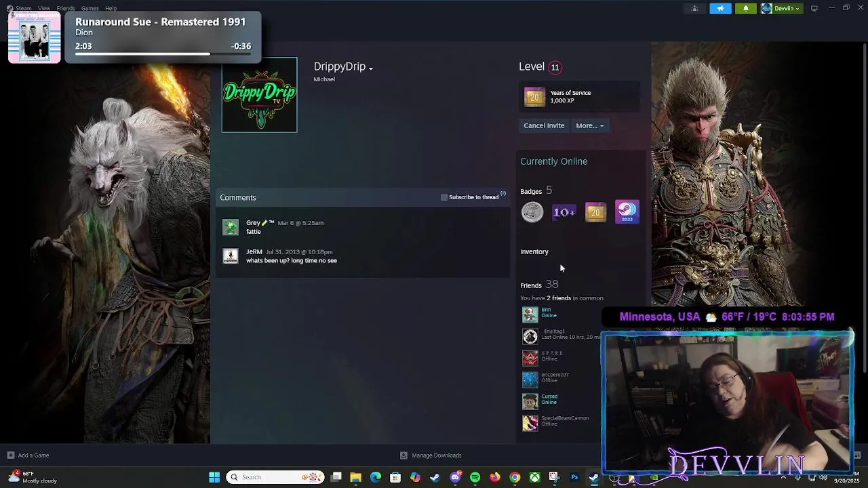Toggle Subscribe to thread checkbox

pyautogui.click(x=444, y=197)
